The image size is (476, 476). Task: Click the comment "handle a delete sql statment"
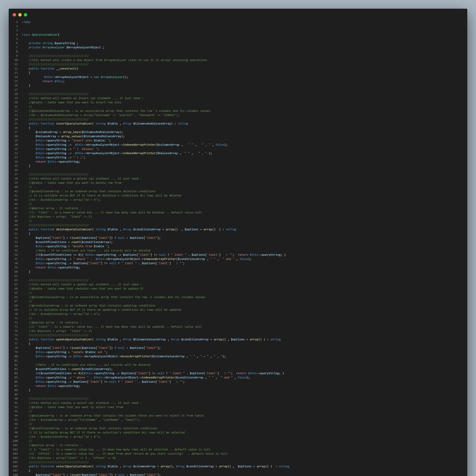pyautogui.click(x=85, y=179)
